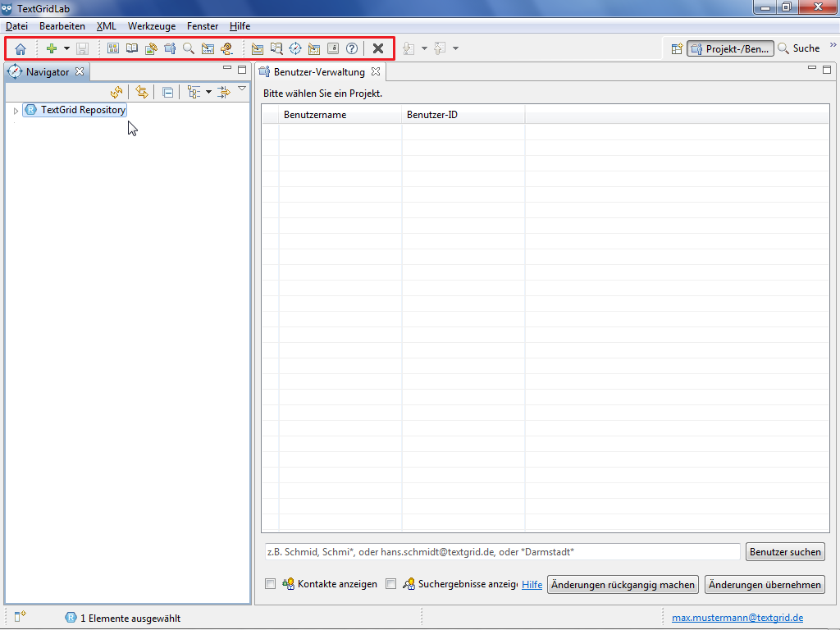Click the magnifying glass search toolbar icon

(x=189, y=48)
